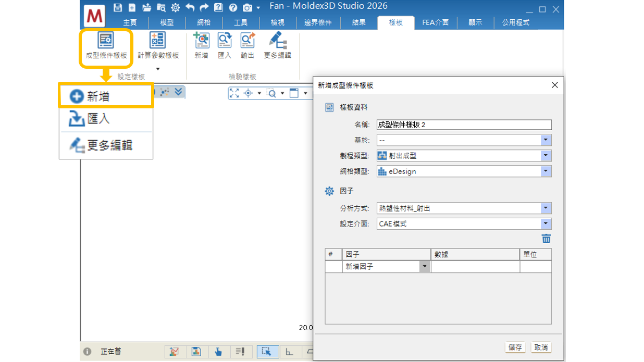Save project via quick access floppy icon

click(118, 8)
